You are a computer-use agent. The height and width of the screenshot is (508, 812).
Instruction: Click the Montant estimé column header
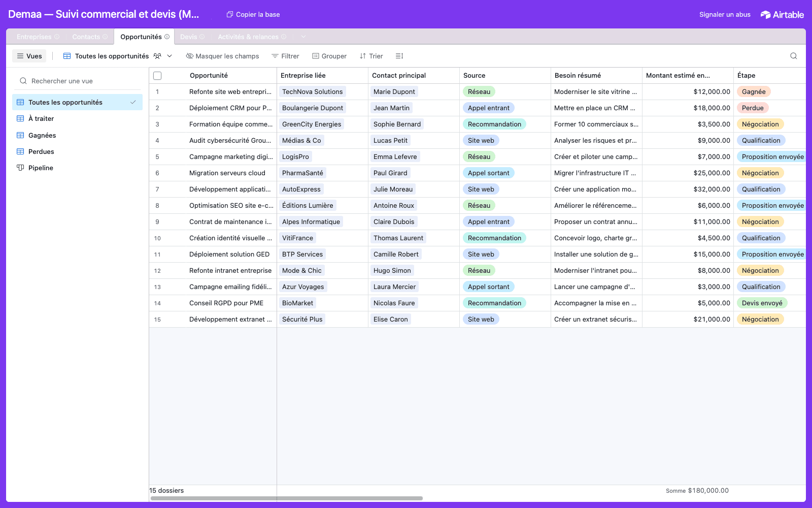[x=688, y=76]
